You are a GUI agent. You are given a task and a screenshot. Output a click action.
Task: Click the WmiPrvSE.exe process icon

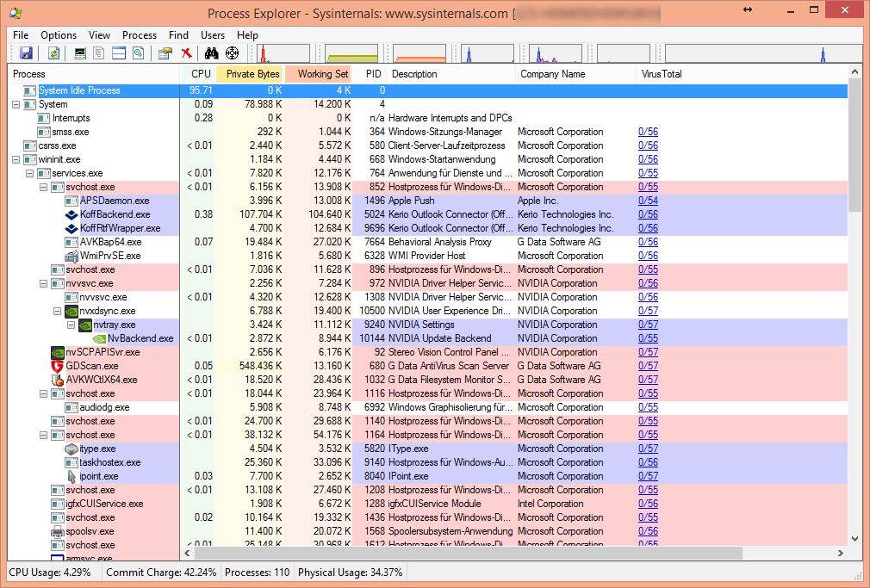point(71,256)
